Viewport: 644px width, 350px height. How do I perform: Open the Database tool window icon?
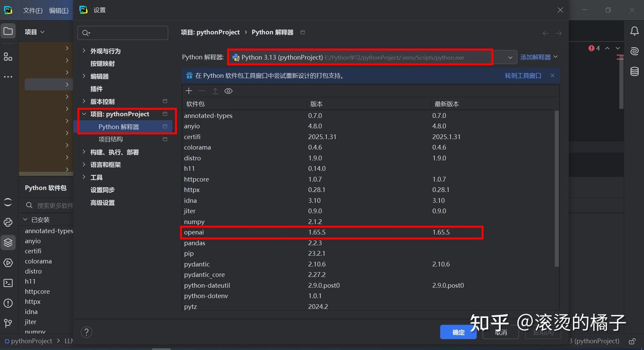click(635, 72)
